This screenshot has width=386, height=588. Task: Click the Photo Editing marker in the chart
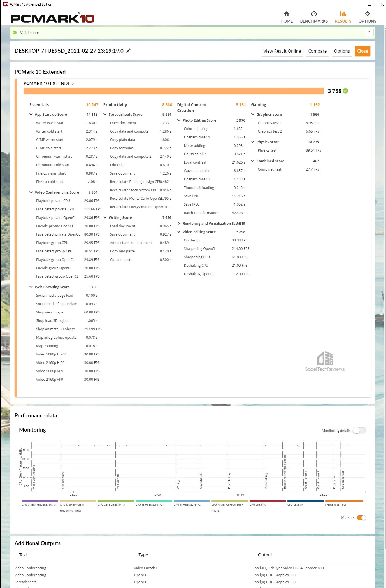229,481
